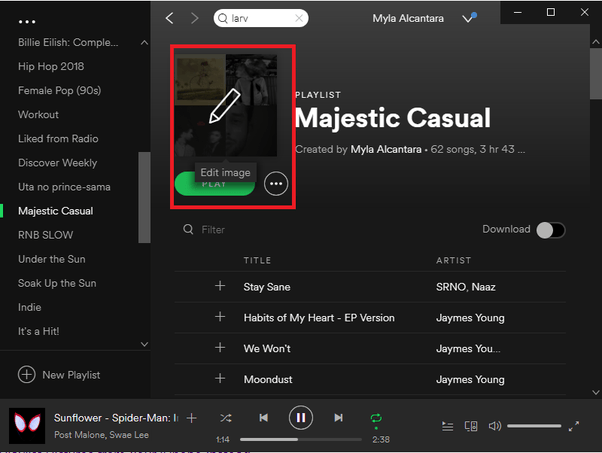The image size is (602, 453).
Task: Open artist Jaymes Young on the Moondust row
Action: pyautogui.click(x=470, y=379)
